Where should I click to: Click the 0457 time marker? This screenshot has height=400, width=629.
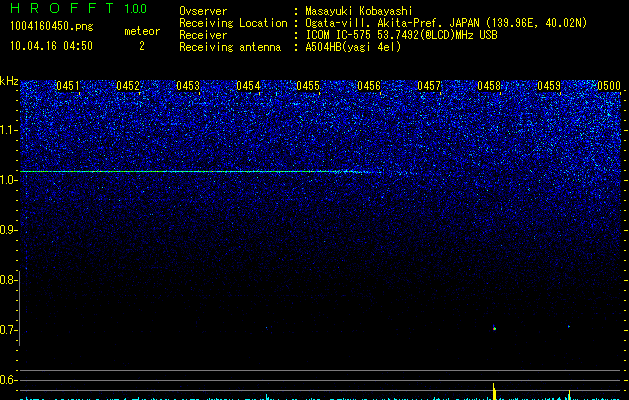pyautogui.click(x=429, y=86)
